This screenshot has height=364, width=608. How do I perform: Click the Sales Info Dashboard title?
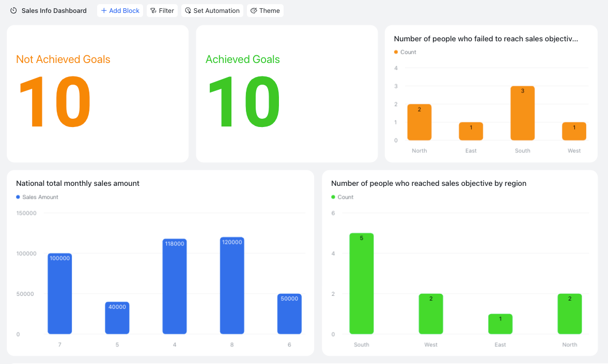pos(54,10)
